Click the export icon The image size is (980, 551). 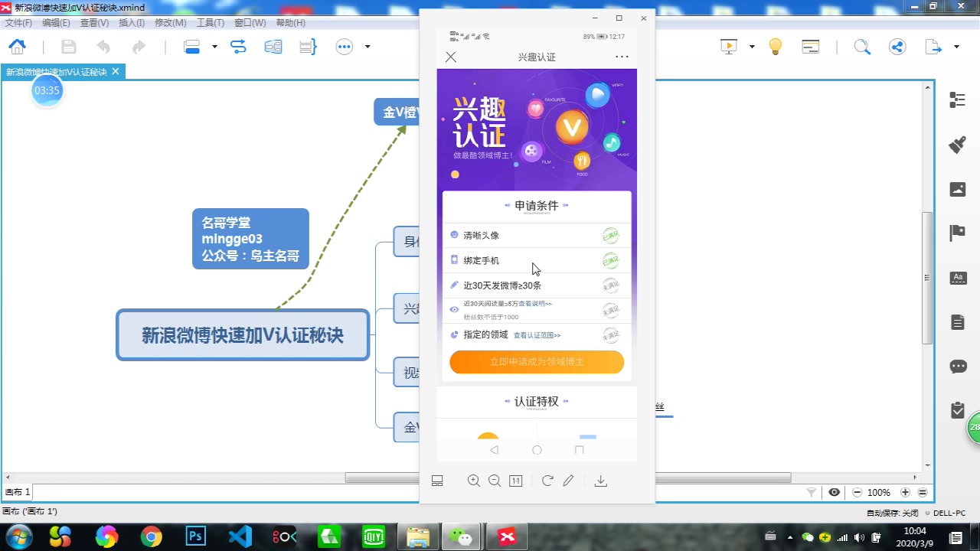point(933,47)
